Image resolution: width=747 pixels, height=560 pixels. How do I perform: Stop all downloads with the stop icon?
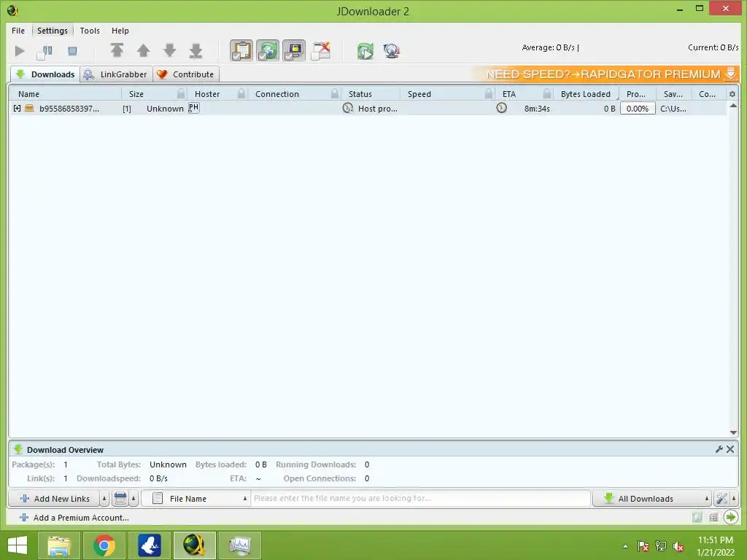click(x=72, y=51)
